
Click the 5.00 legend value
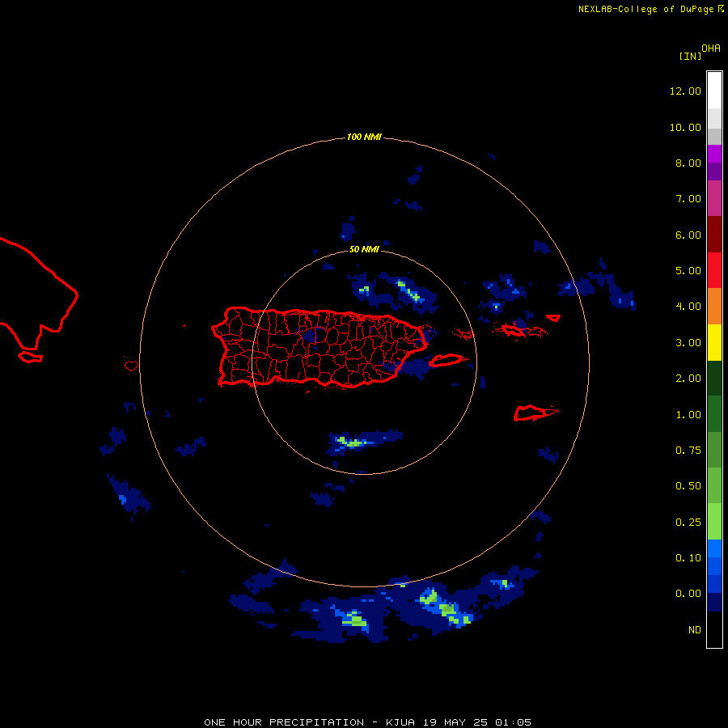688,271
